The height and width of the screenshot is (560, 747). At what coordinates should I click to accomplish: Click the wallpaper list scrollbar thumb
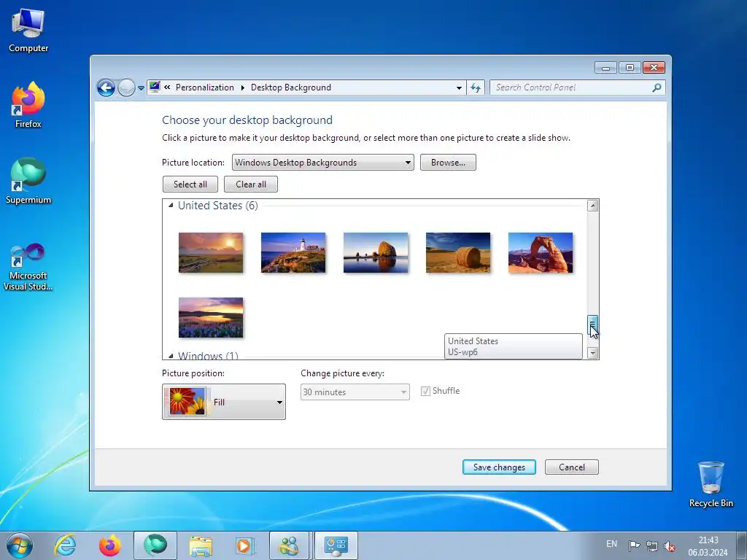(x=592, y=324)
